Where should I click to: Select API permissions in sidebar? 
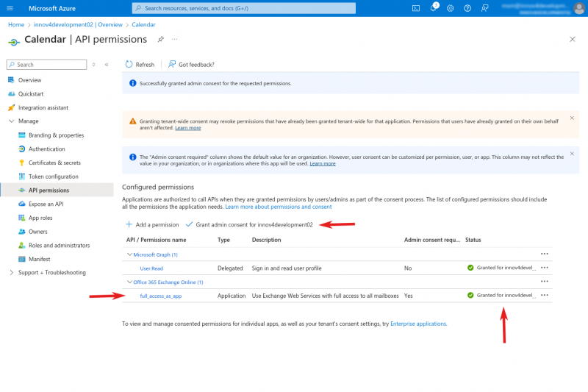49,190
